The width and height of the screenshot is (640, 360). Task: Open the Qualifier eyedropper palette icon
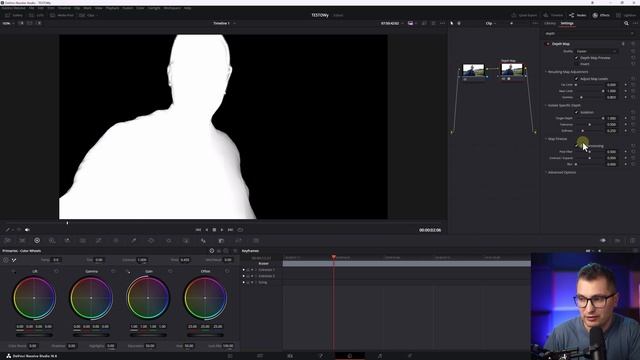(133, 240)
